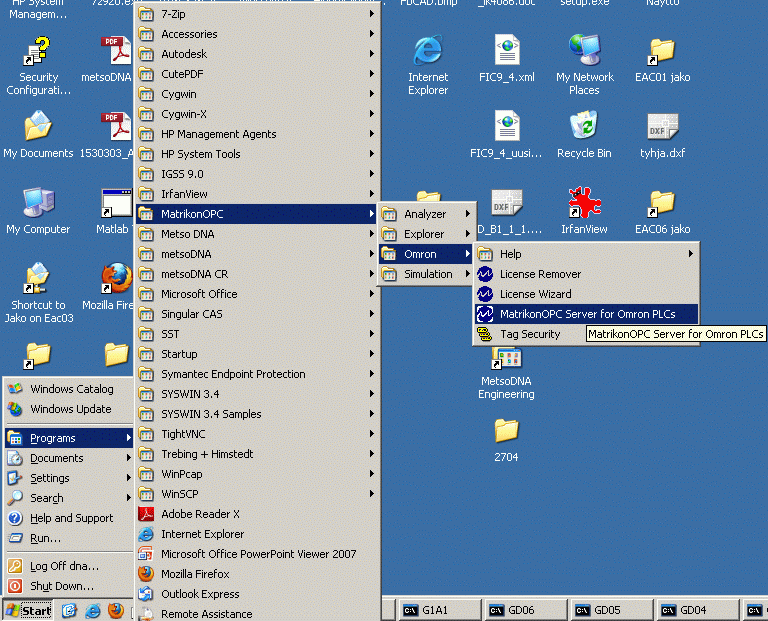Open metsoDNA PDF desktop icon
The height and width of the screenshot is (621, 768).
[116, 51]
